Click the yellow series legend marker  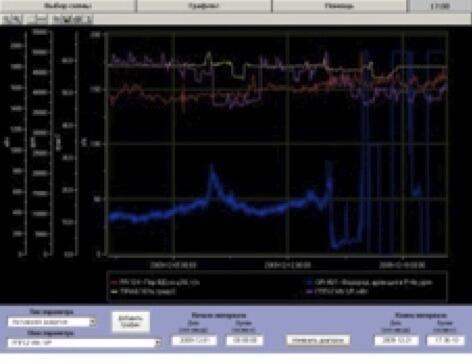pos(114,291)
